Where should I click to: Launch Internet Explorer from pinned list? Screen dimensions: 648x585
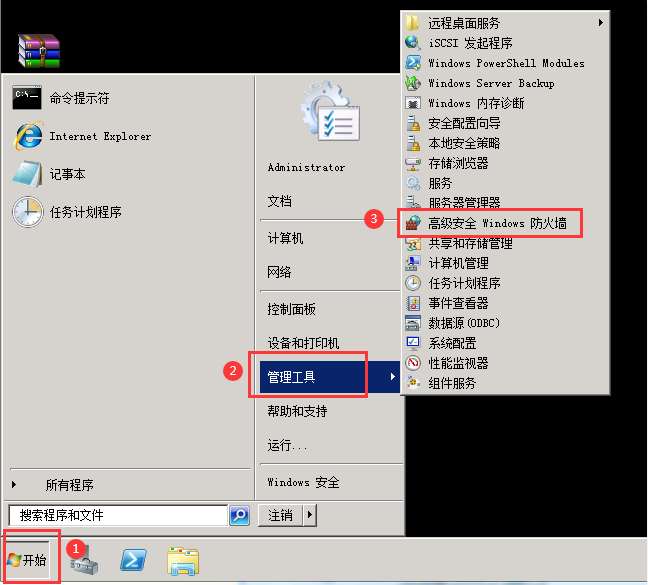29,136
